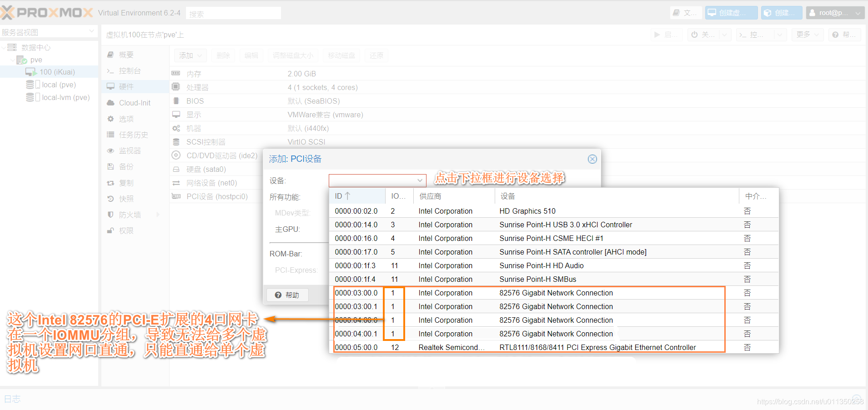The height and width of the screenshot is (410, 868).
Task: Sort device list by ID column
Action: [x=357, y=196]
